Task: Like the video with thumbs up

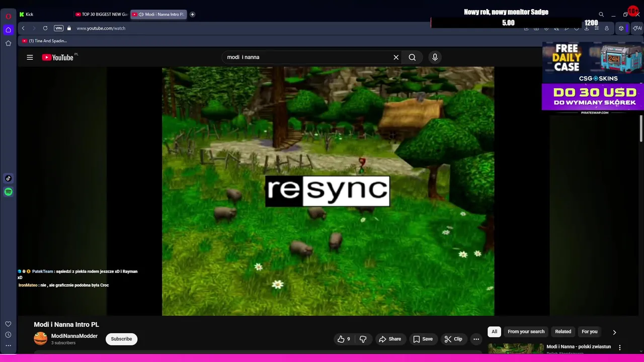Action: pyautogui.click(x=344, y=339)
